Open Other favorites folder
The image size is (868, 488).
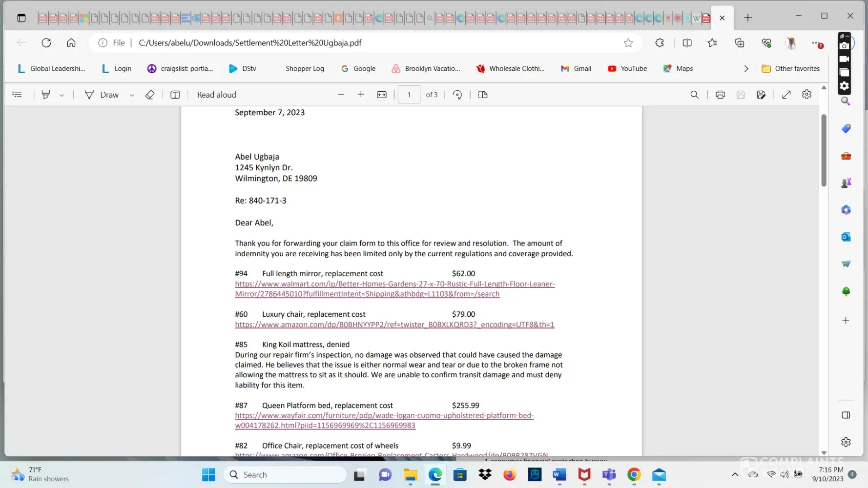click(x=790, y=69)
